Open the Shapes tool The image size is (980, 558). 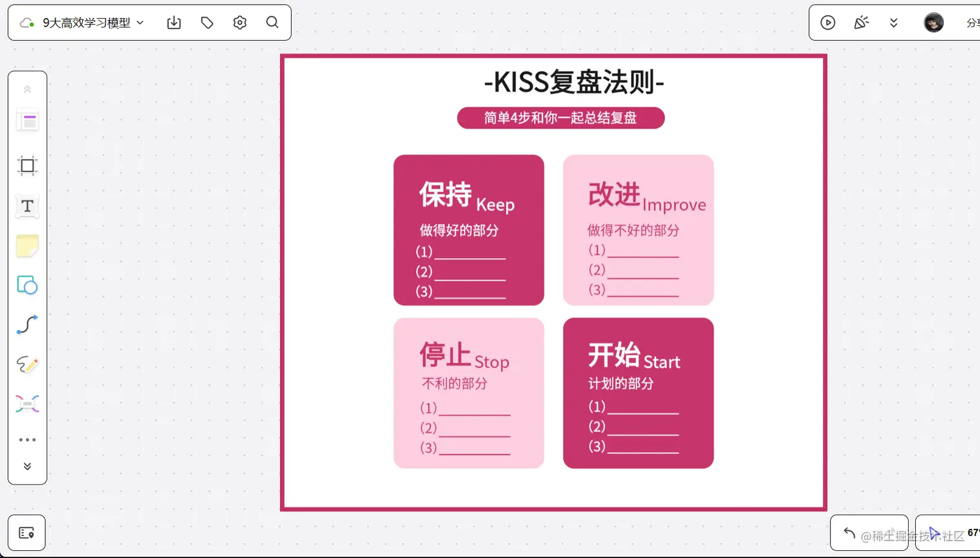coord(27,285)
